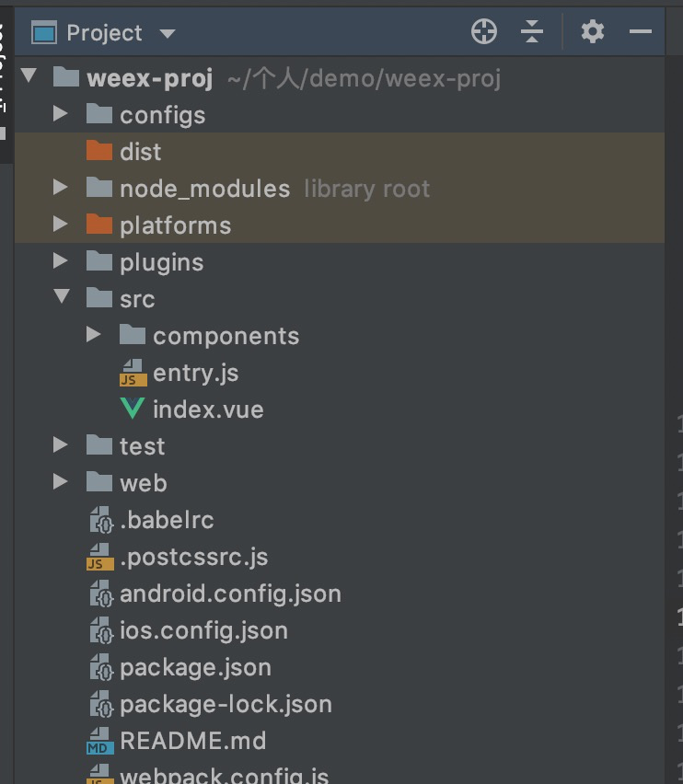Click the Select Opened File crosshair icon

tap(482, 30)
